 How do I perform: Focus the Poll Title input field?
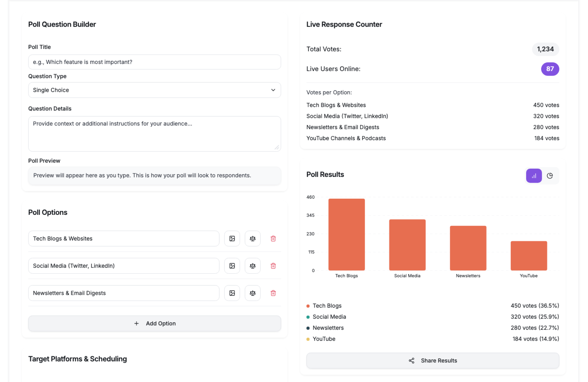click(x=154, y=62)
